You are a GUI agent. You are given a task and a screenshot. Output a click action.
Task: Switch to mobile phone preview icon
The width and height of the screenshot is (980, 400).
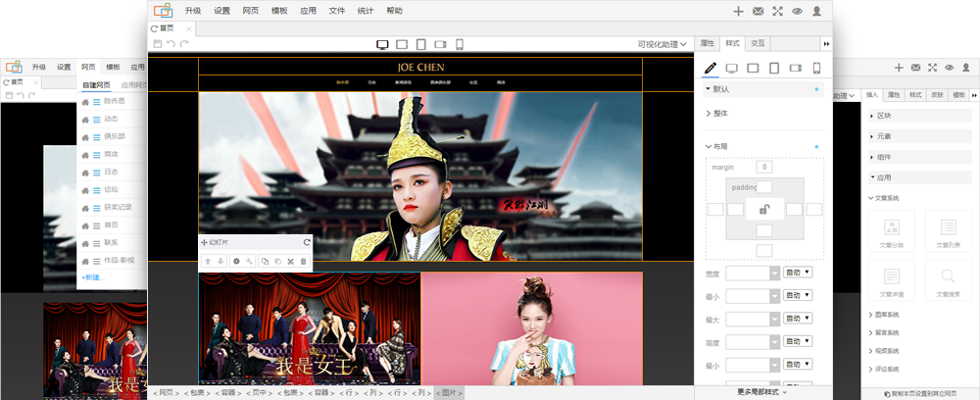pos(460,44)
